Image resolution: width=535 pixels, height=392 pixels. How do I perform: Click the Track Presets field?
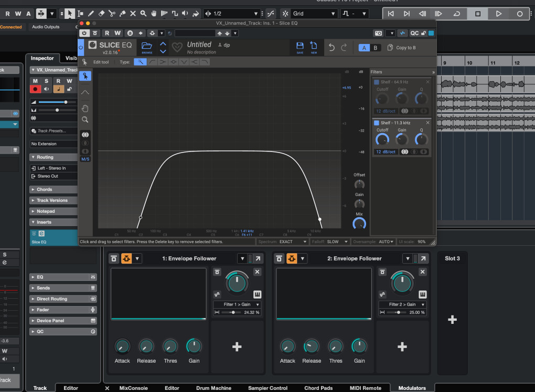[54, 131]
